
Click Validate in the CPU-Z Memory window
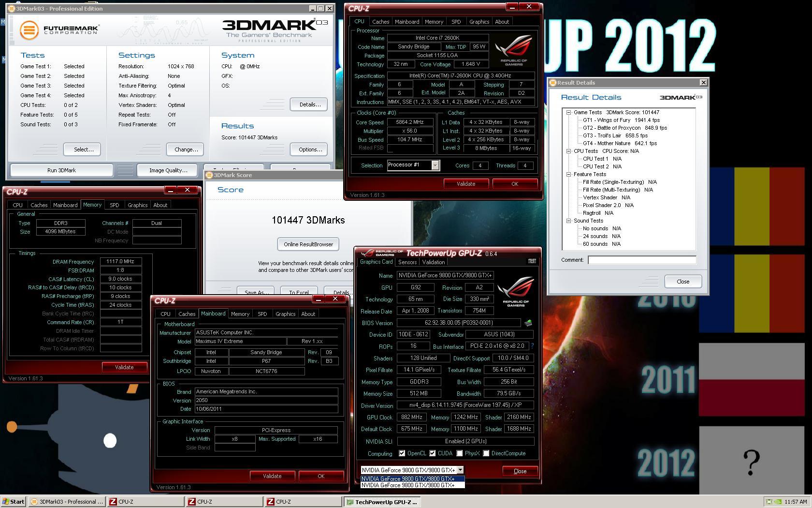(x=124, y=367)
